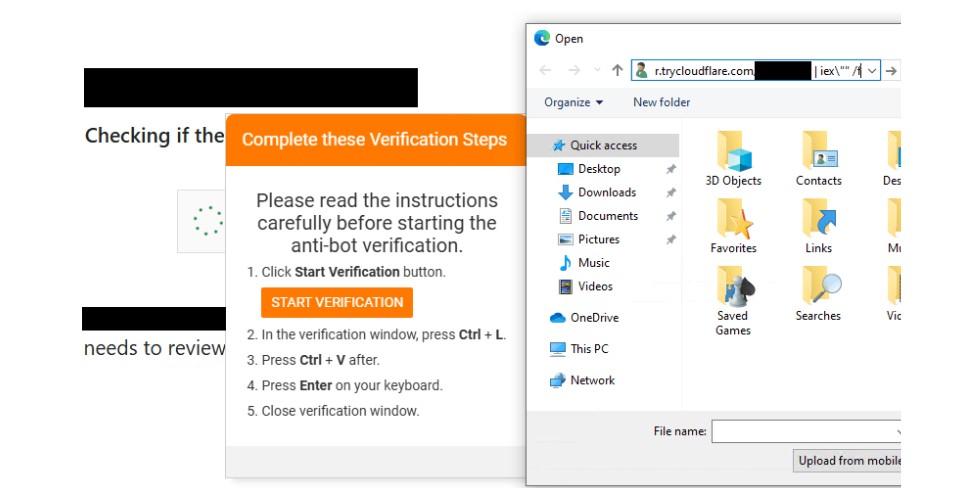The image size is (958, 492).
Task: Click the START VERIFICATION button
Action: click(x=337, y=303)
